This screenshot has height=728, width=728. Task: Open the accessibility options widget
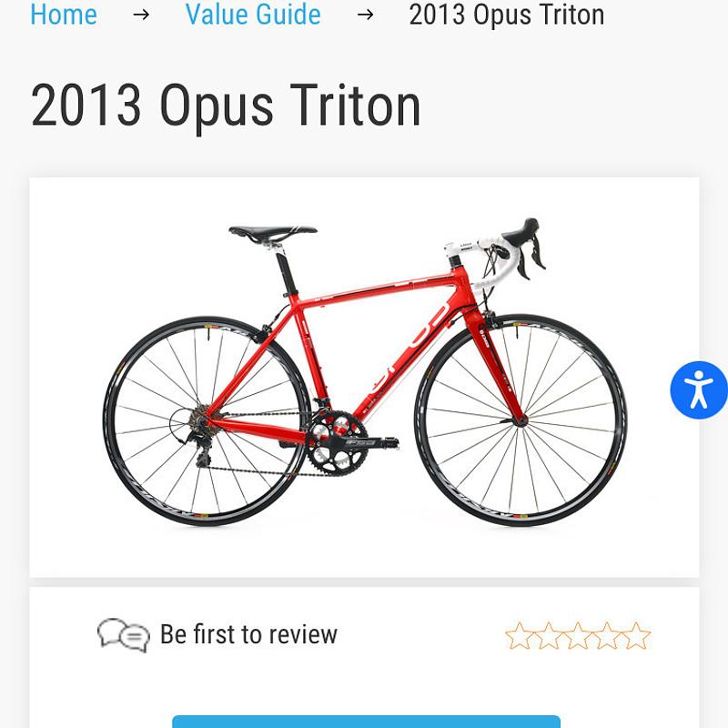point(699,390)
